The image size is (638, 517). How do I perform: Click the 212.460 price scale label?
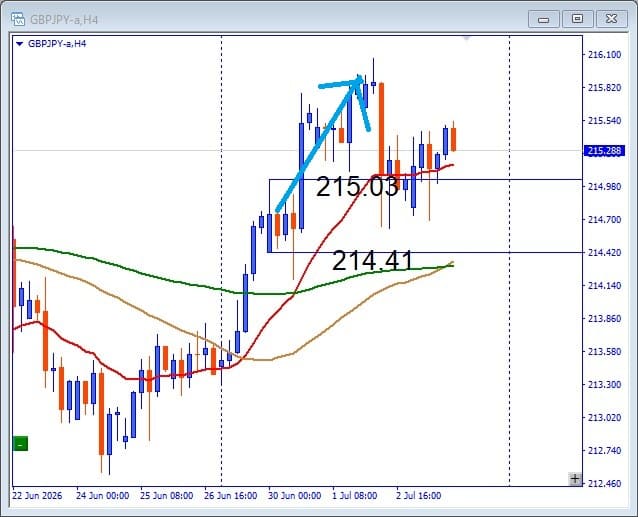[x=605, y=484]
